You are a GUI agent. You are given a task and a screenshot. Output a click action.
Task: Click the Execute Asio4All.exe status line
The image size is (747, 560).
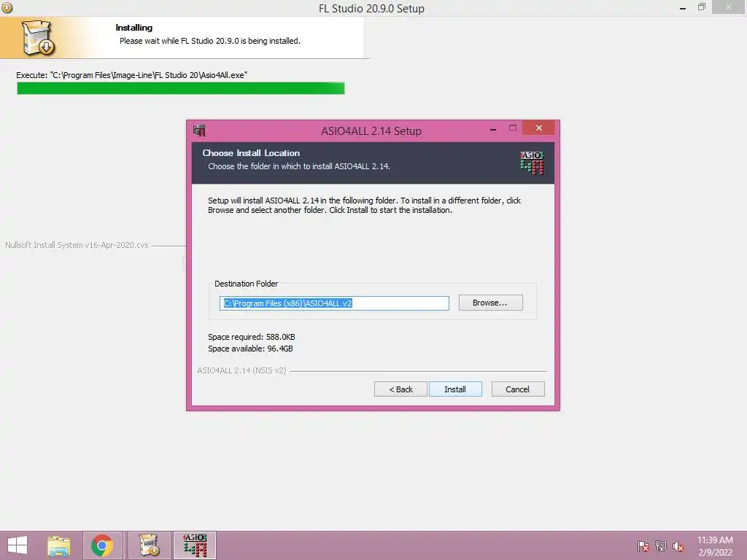(132, 75)
